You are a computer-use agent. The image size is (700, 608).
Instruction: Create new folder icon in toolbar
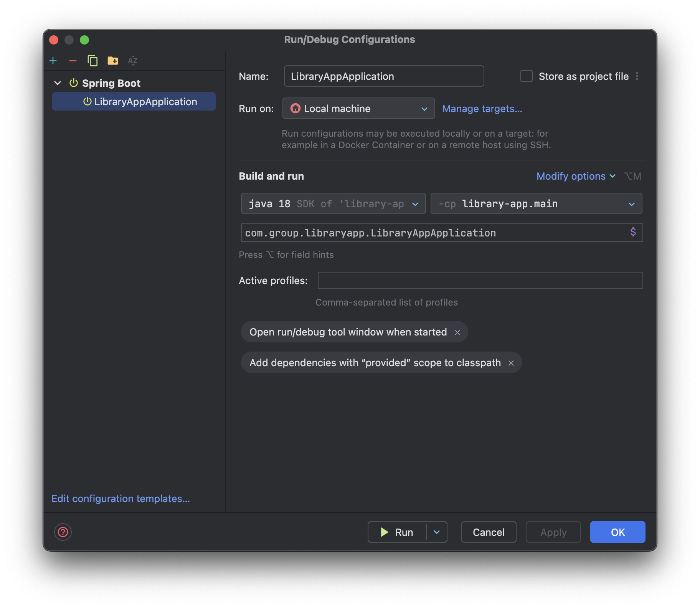click(113, 61)
